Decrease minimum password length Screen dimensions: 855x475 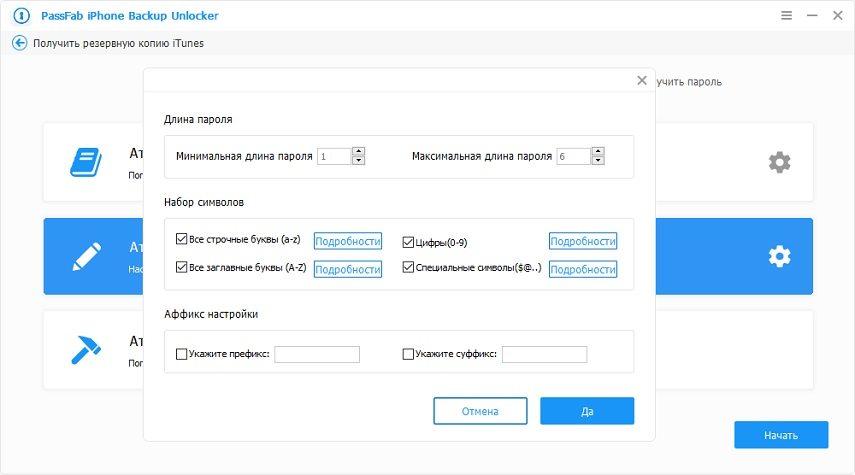tap(358, 160)
